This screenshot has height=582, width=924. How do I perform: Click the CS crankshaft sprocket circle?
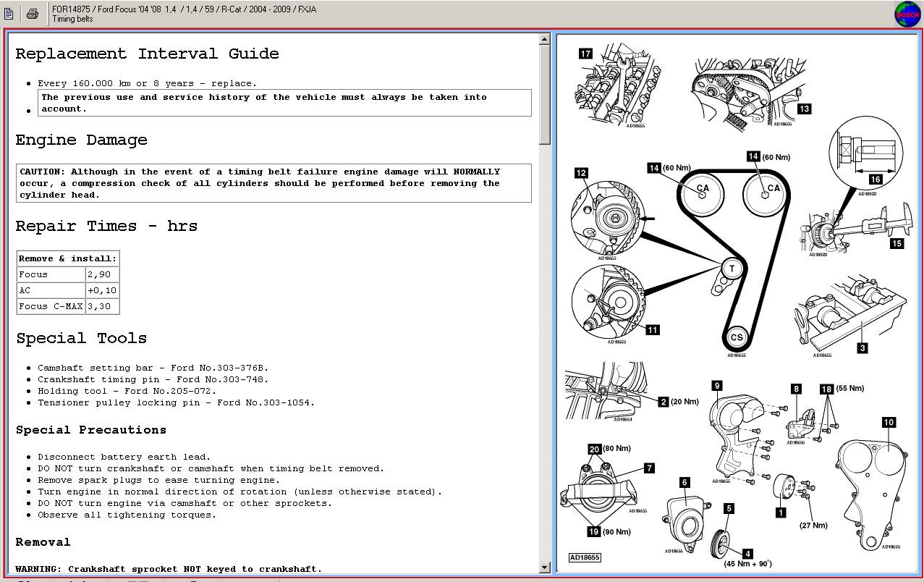pos(737,337)
